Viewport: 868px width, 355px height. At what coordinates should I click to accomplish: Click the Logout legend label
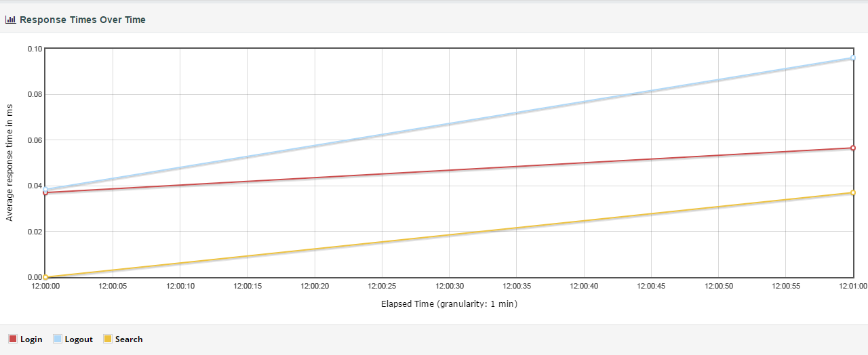point(79,339)
